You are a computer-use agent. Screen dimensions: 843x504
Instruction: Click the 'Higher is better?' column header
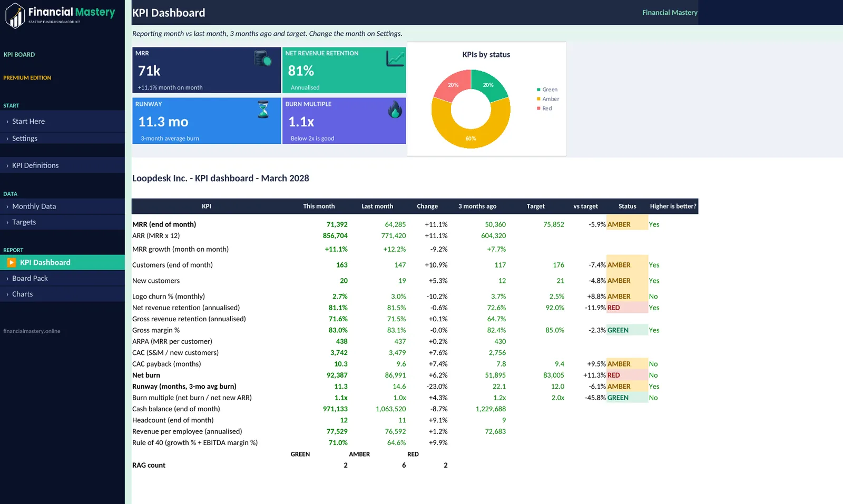(673, 206)
